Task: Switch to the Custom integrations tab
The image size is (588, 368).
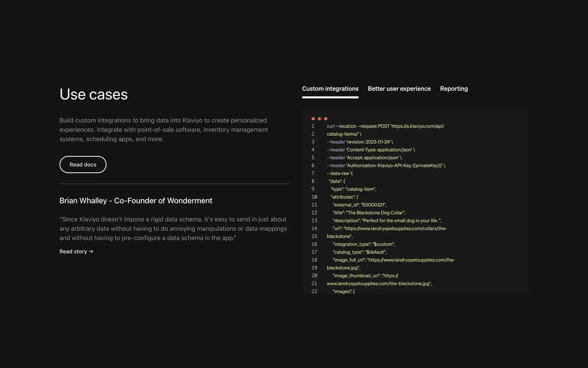Action: 330,89
